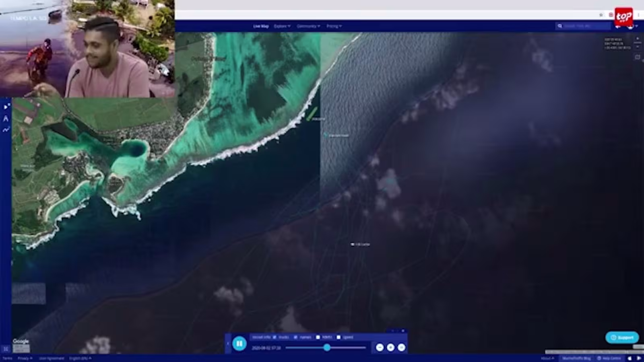Open the Help Centre footer link
Image resolution: width=644 pixels, height=362 pixels.
click(610, 358)
